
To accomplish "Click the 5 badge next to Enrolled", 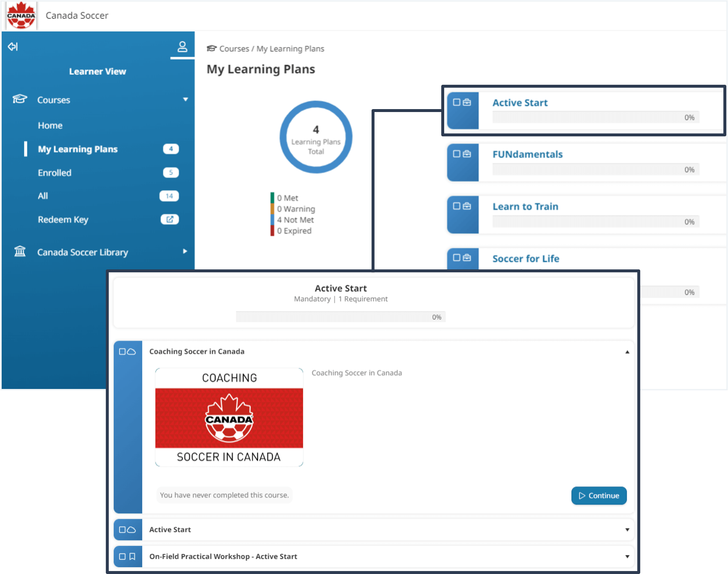I will tap(170, 172).
